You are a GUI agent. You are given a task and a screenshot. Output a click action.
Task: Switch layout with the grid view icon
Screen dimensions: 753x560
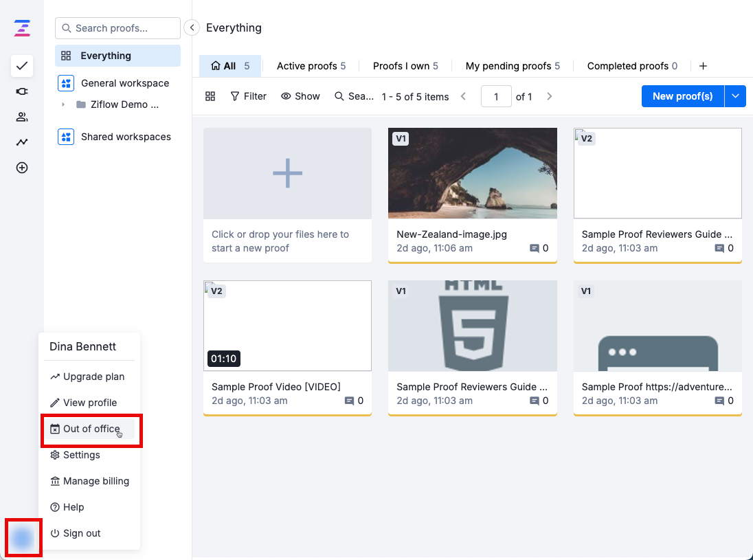[210, 96]
